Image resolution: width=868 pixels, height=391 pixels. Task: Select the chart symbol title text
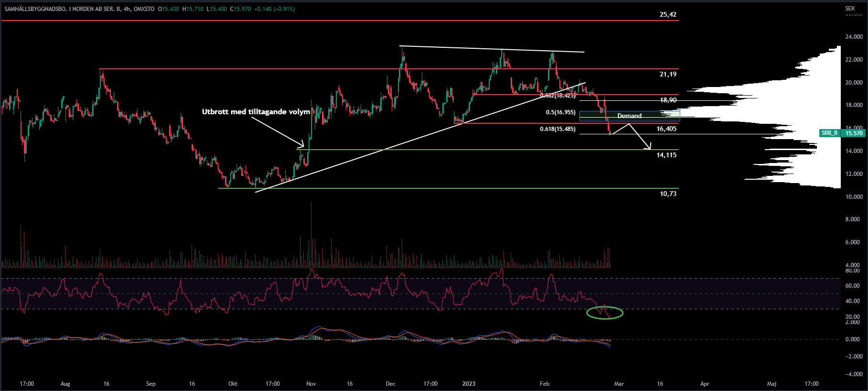[x=79, y=9]
